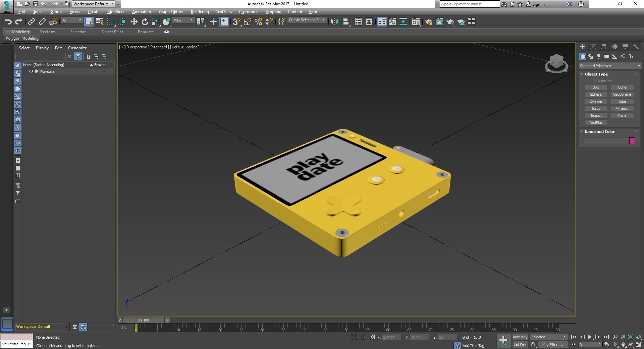Select the Rotate tool
The image size is (644, 349).
[x=145, y=22]
